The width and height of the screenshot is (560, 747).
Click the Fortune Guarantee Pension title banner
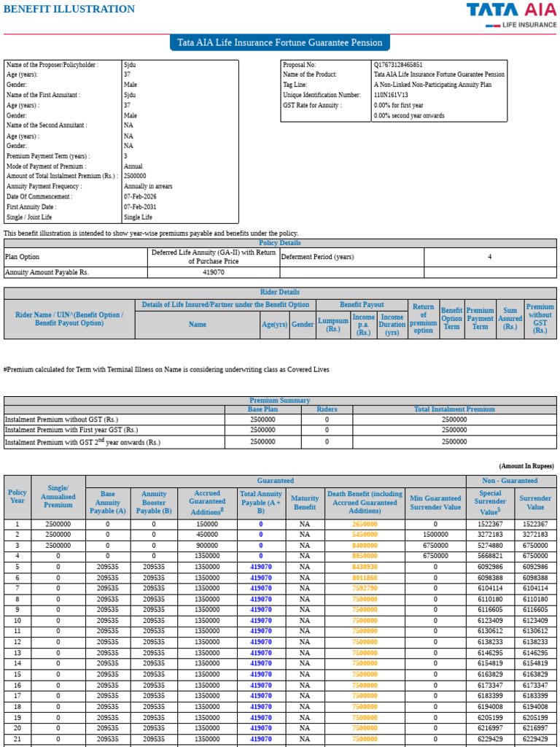point(279,42)
